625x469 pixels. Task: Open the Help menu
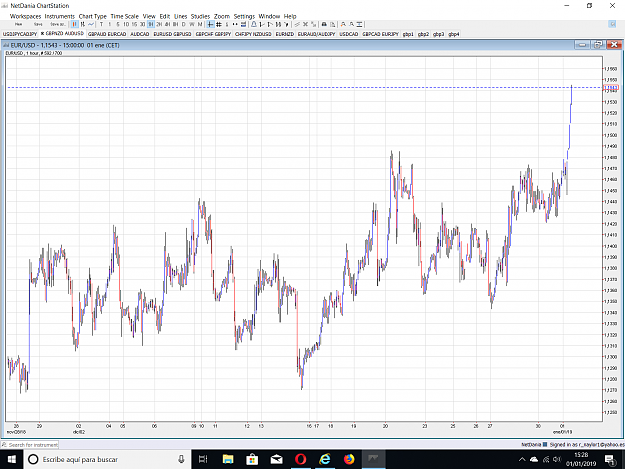pos(290,16)
